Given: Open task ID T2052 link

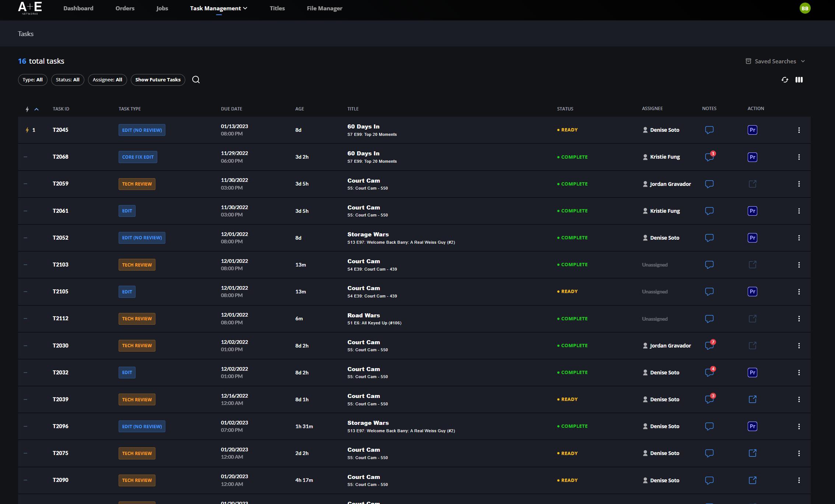Looking at the screenshot, I should coord(60,237).
